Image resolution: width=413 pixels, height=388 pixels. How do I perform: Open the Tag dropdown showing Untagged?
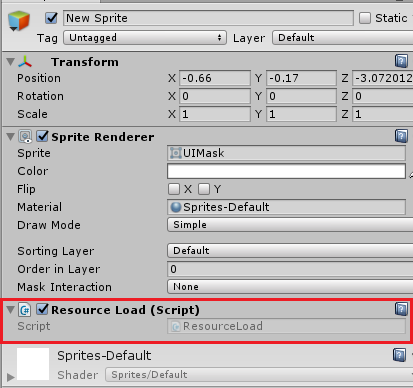[x=145, y=38]
